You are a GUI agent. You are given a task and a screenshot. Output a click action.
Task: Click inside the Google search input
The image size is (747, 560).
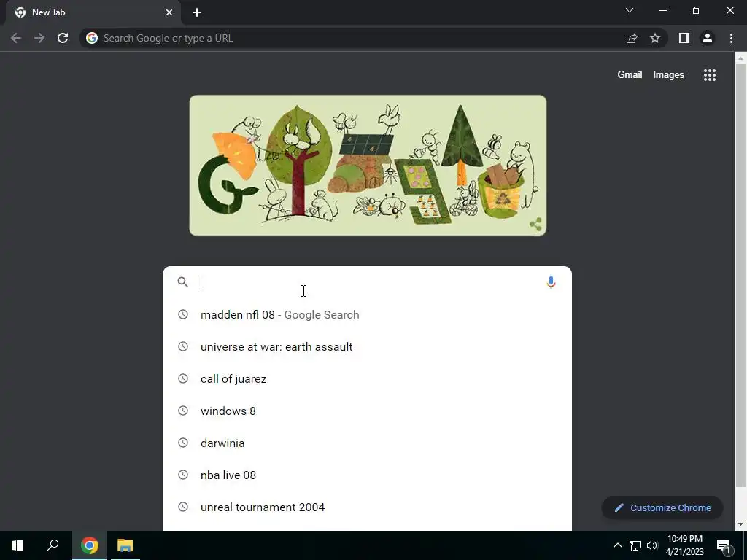(x=369, y=282)
